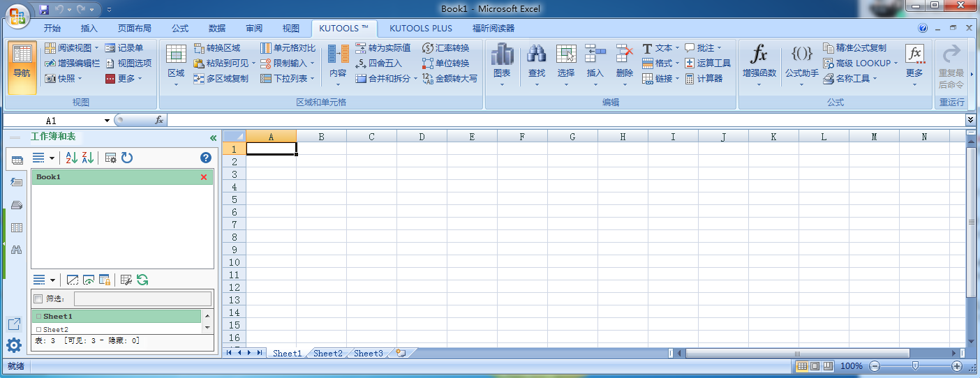Expand the 高级 LOOKUP dropdown
This screenshot has height=378, width=980.
896,63
